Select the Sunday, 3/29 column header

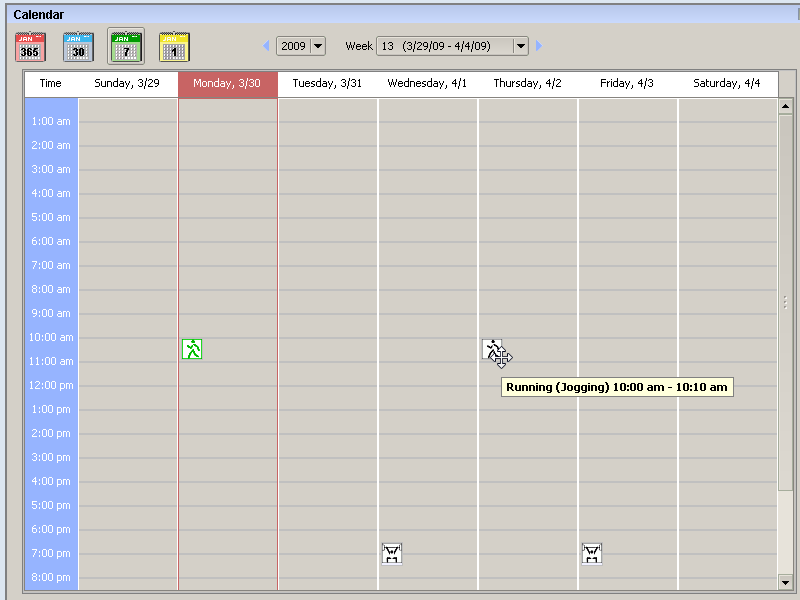(x=127, y=84)
